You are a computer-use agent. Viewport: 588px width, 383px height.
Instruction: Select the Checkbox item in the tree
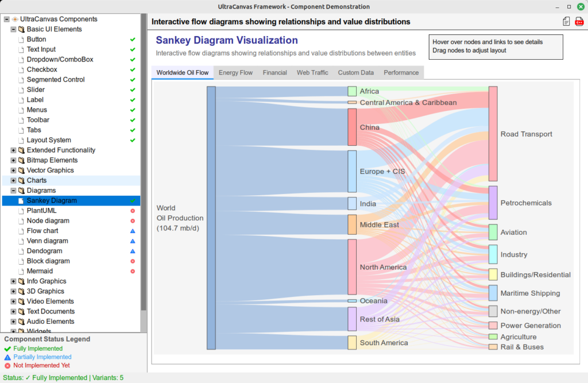coord(42,69)
